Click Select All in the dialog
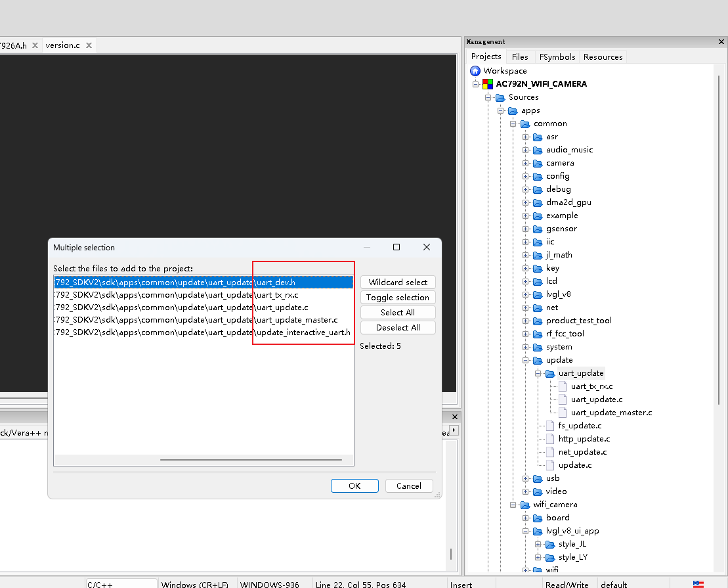The height and width of the screenshot is (588, 728). click(398, 312)
